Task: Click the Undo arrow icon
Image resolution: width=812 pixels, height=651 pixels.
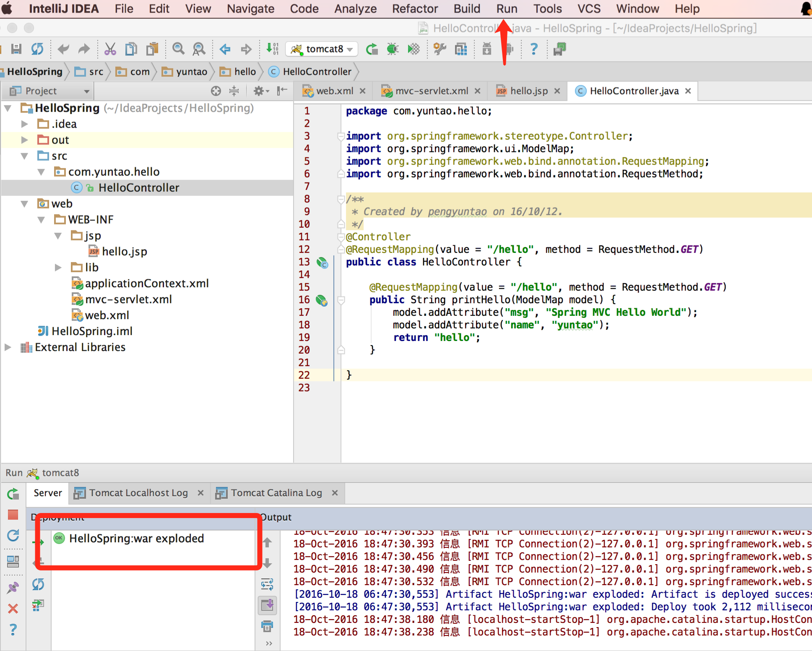Action: tap(63, 49)
